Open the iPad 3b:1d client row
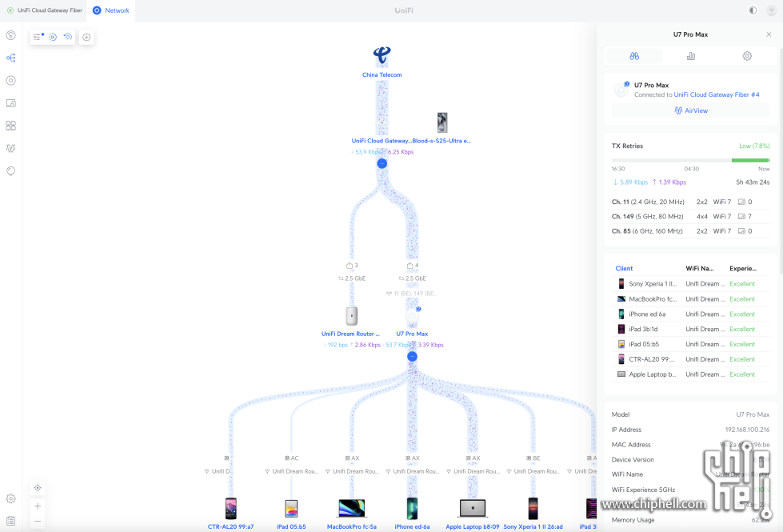Viewport: 783px width, 532px height. pyautogui.click(x=690, y=329)
